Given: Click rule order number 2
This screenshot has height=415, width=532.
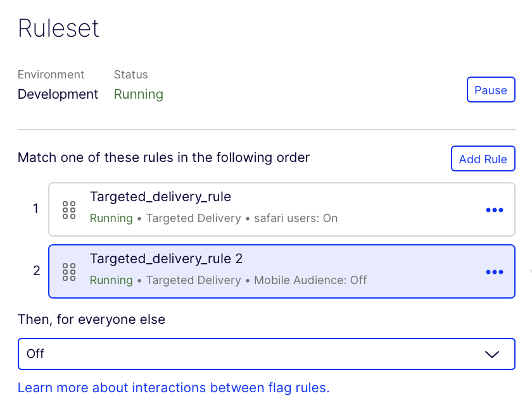Looking at the screenshot, I should click(36, 271).
